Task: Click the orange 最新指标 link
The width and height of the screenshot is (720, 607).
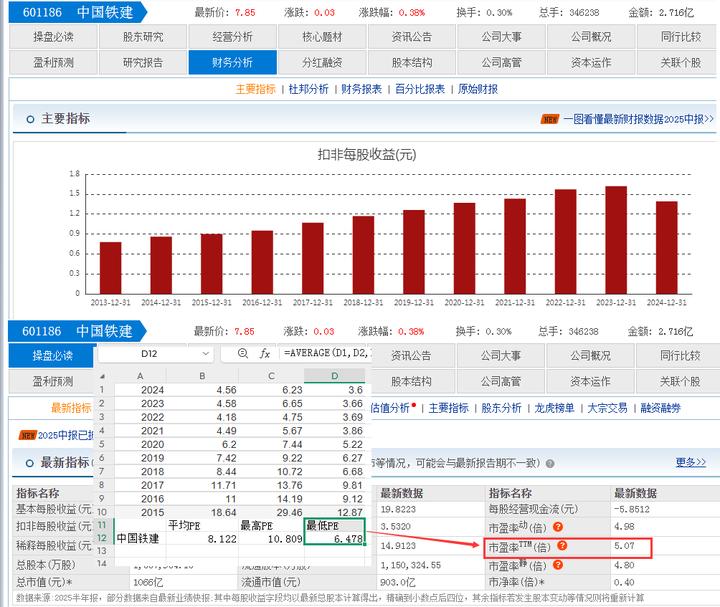Action: tap(71, 408)
